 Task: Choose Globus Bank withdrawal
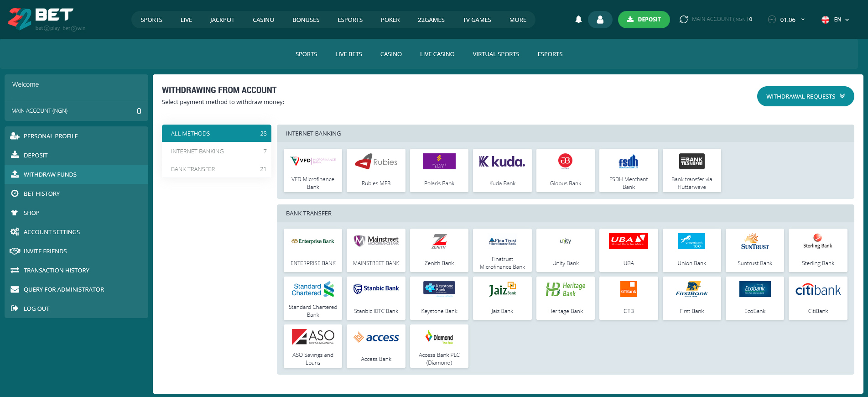coord(566,170)
